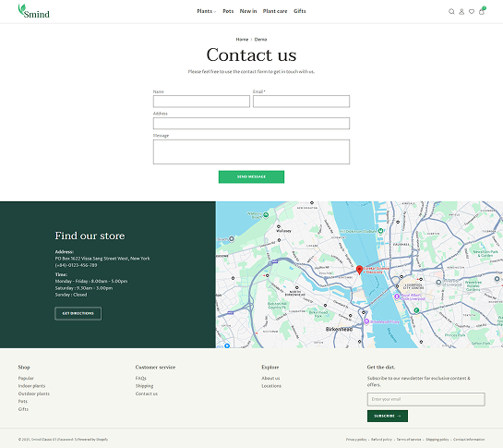Open Popular footer link

coord(26,378)
